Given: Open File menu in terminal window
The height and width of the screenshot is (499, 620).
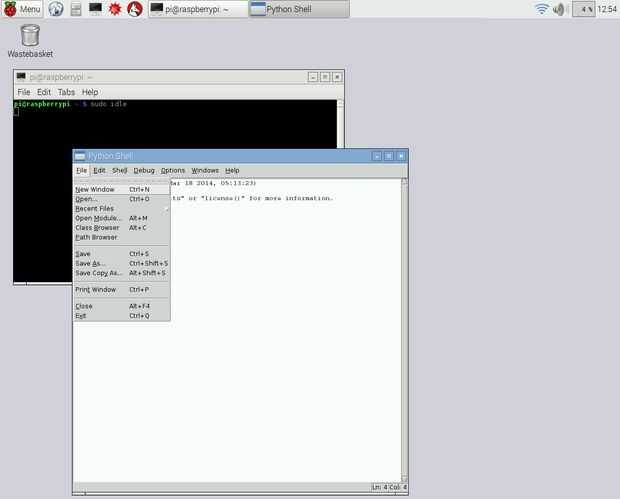Looking at the screenshot, I should 24,92.
